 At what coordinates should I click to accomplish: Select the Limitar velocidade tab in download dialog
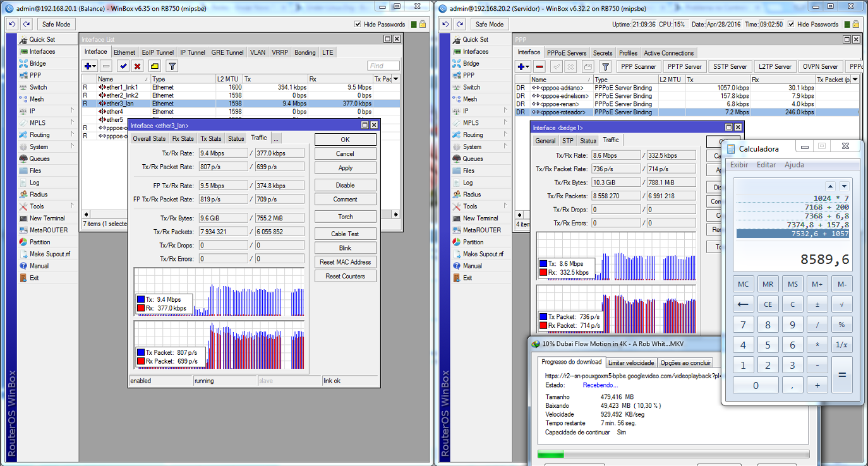point(630,362)
